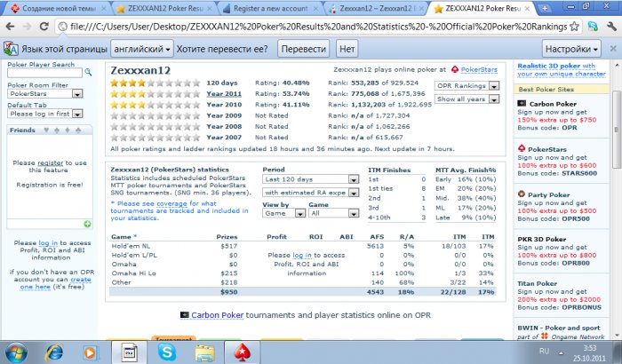Click Party Poker site in sidebar

[x=548, y=194]
